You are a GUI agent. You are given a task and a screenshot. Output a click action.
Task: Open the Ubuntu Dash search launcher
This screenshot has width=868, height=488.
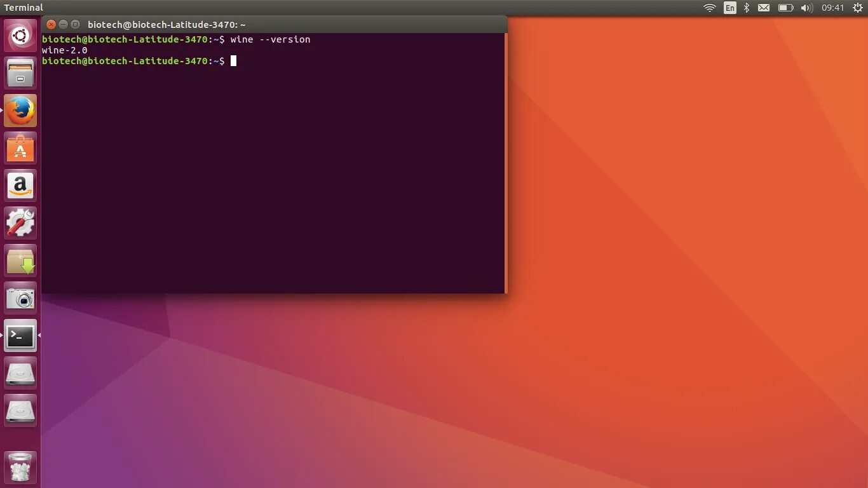(20, 36)
